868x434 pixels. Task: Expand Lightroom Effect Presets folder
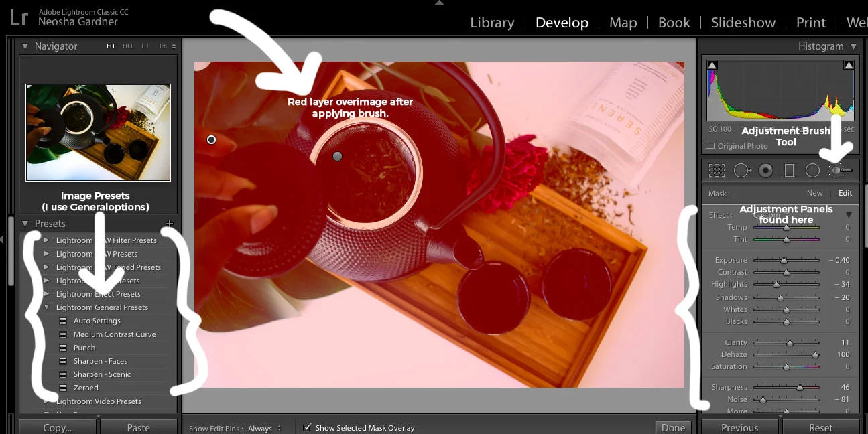pos(46,294)
